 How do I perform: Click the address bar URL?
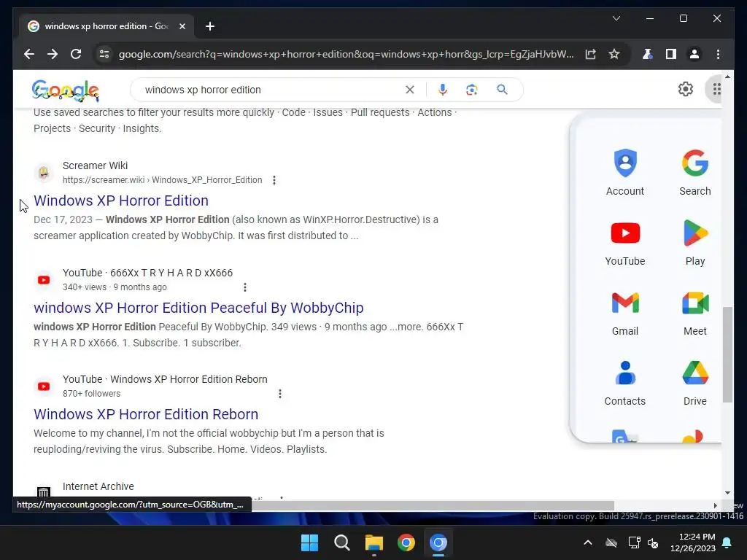347,54
